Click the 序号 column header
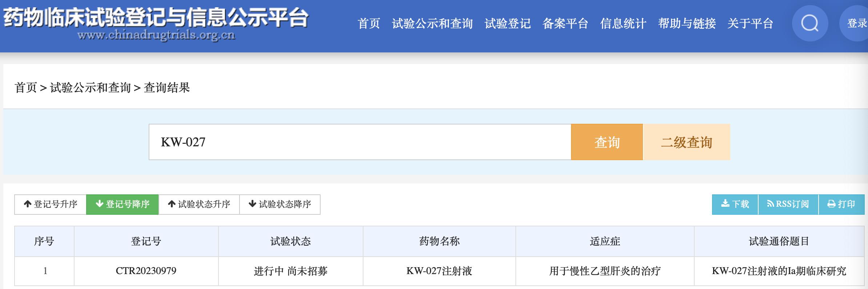The height and width of the screenshot is (289, 868). point(44,241)
